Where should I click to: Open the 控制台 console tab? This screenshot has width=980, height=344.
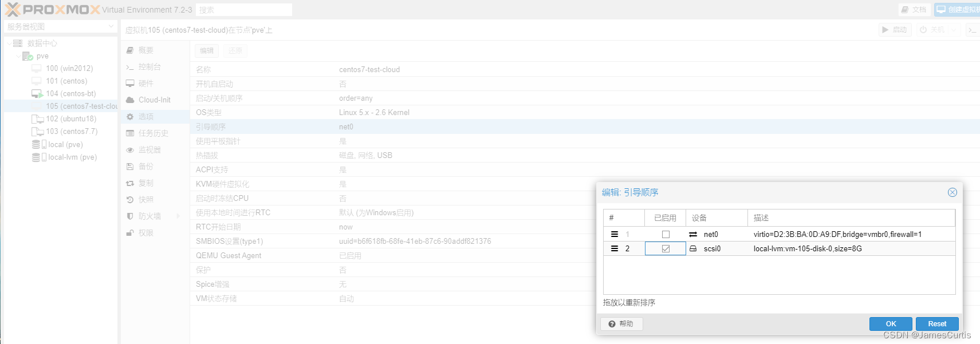[155, 67]
